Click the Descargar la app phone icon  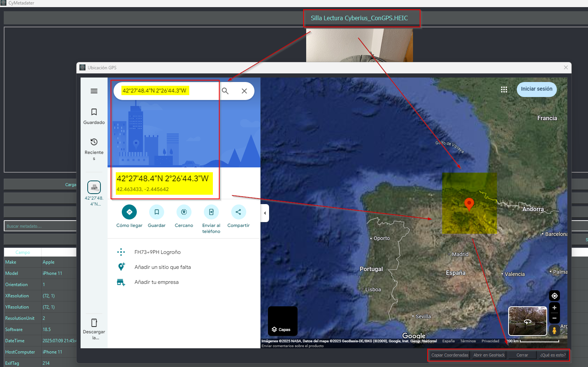94,323
